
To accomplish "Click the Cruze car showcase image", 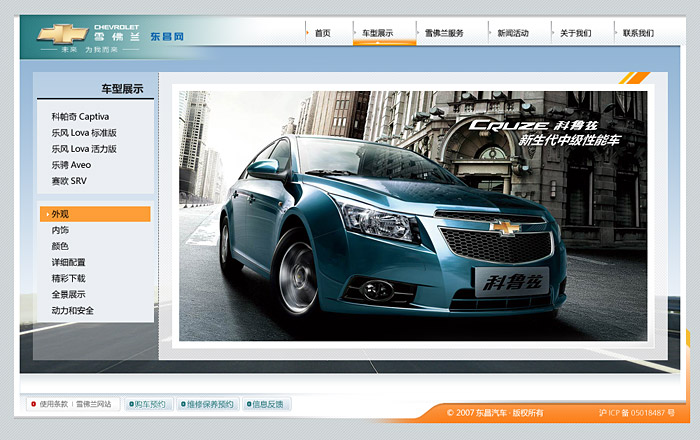I will click(x=413, y=216).
